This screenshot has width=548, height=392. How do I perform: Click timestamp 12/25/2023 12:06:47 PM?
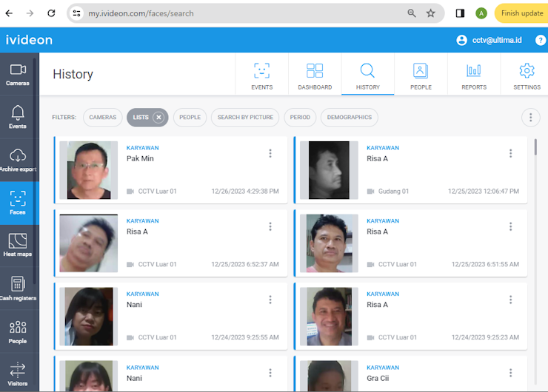click(x=484, y=192)
